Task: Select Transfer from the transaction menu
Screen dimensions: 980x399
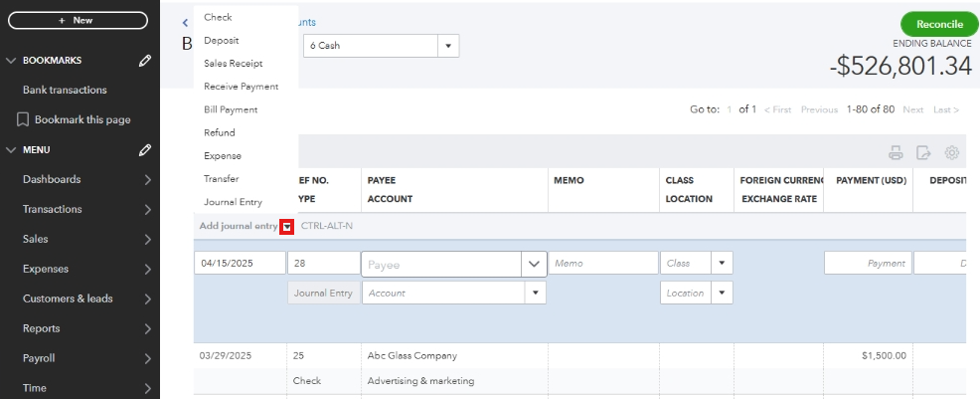Action: tap(222, 179)
